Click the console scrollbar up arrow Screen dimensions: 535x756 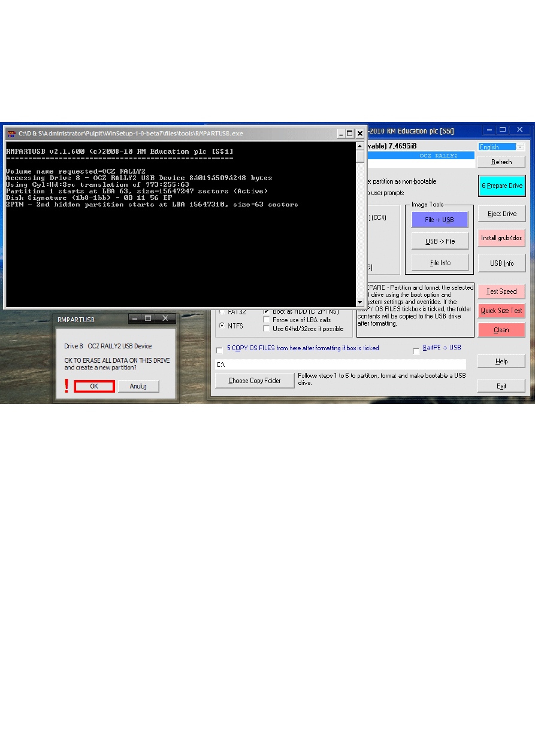click(x=360, y=147)
